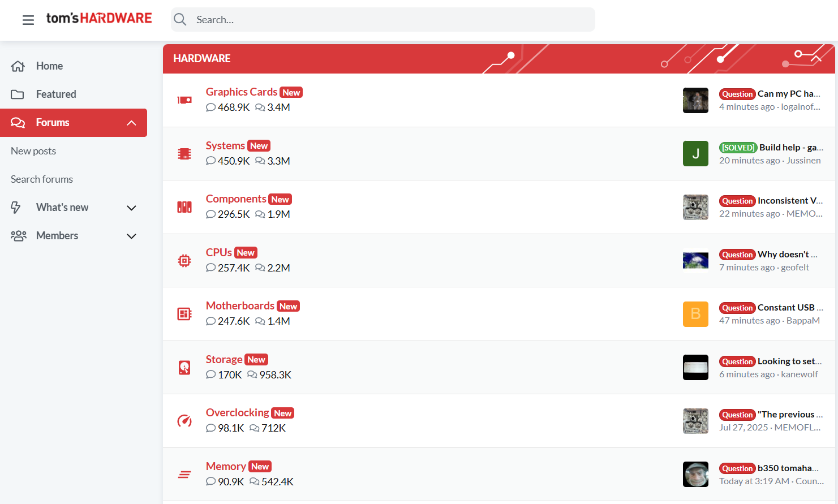Viewport: 838px width, 504px height.
Task: Open the user link BappaM
Action: point(803,321)
